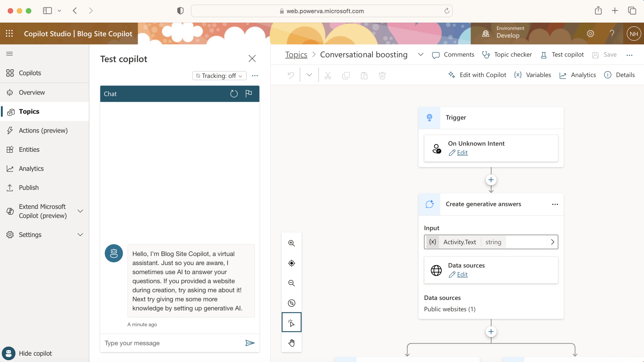
Task: Go to Publish in the left navigation
Action: point(29,187)
